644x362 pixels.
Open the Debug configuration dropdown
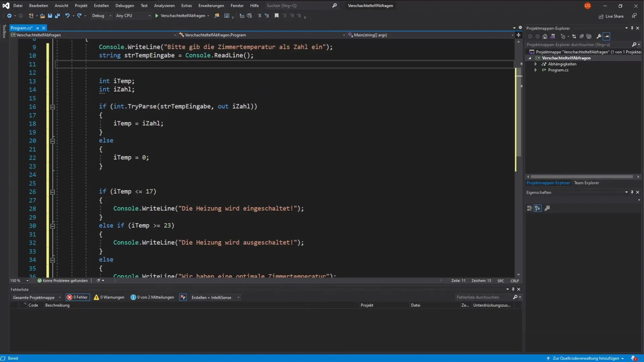102,16
